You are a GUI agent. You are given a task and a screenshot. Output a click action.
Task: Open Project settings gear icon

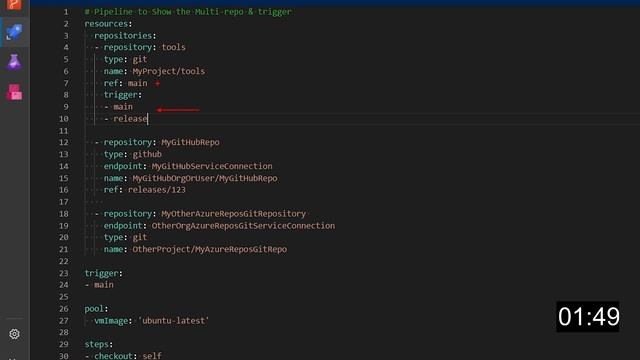pyautogui.click(x=14, y=334)
